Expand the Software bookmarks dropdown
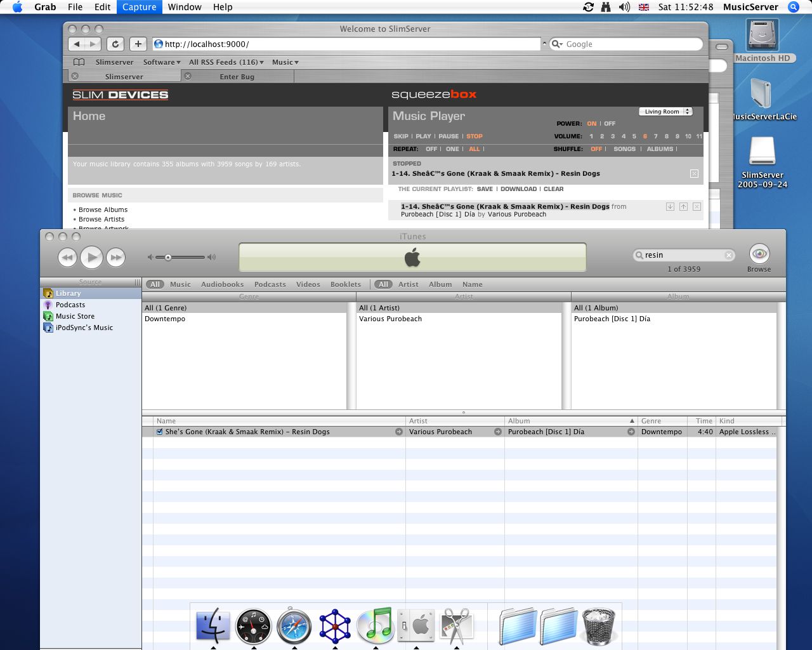 (x=161, y=62)
